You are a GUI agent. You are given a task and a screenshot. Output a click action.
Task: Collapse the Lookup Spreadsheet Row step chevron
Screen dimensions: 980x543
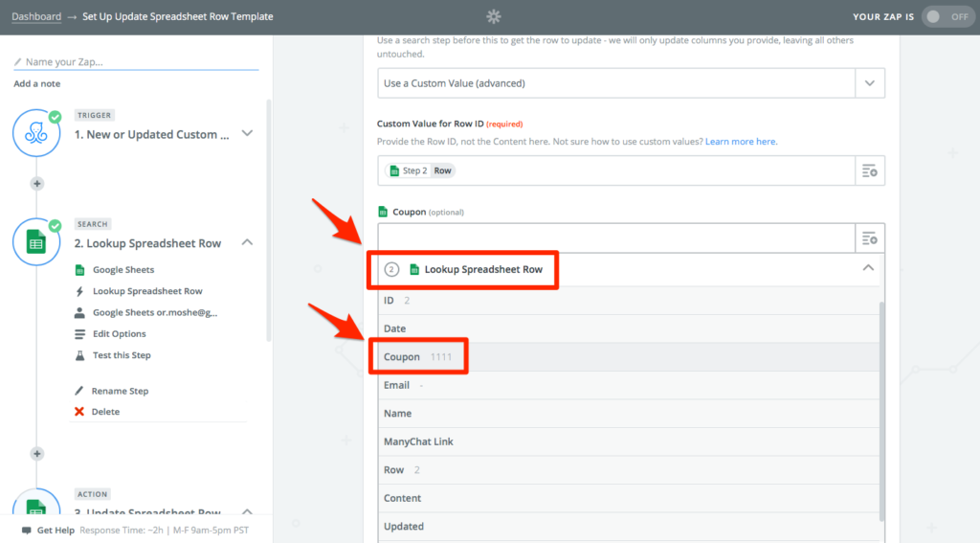(x=248, y=242)
